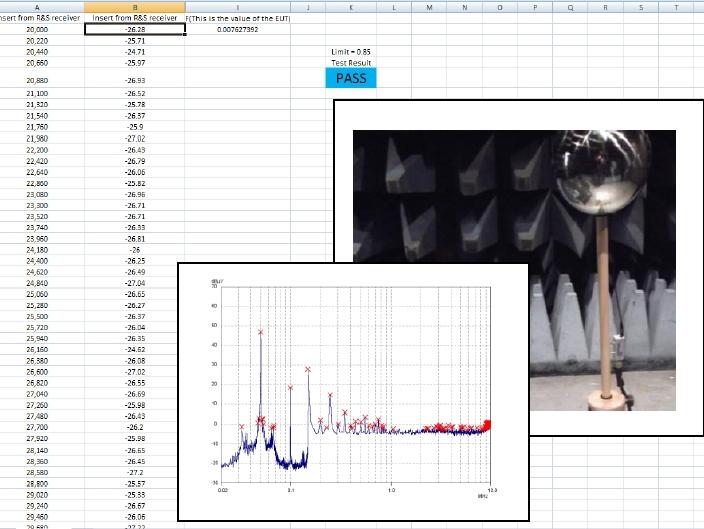704x529 pixels.
Task: Select cell with frequency 28,580
Action: 37,472
